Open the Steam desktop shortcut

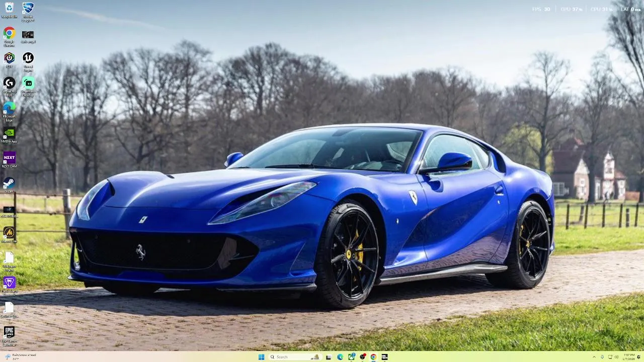pos(9,185)
